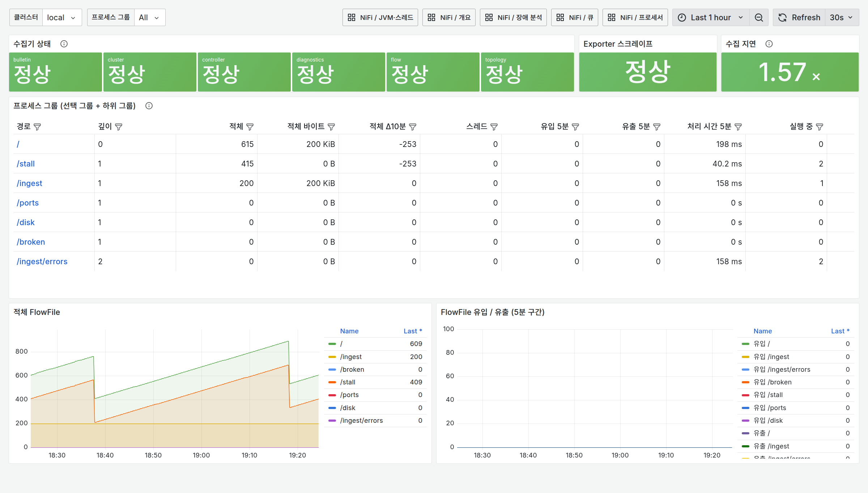868x493 pixels.
Task: Open the filter icon for 유입 5분 column
Action: (575, 127)
